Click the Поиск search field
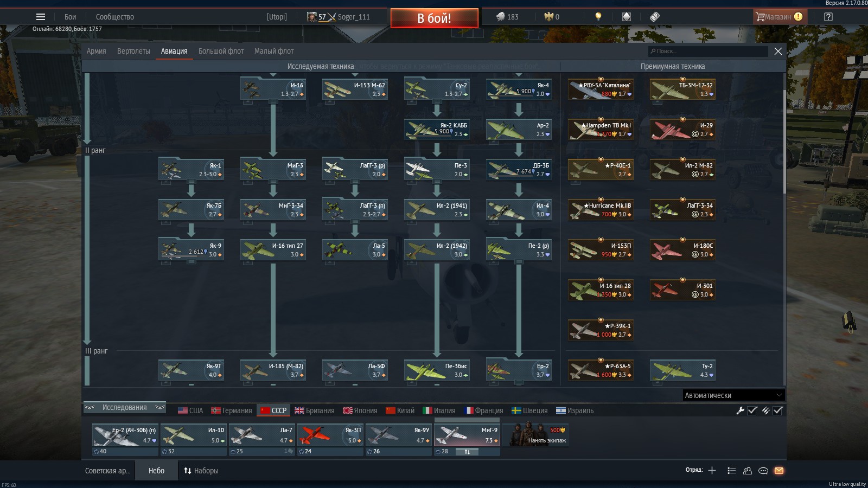The height and width of the screenshot is (488, 868). click(708, 51)
